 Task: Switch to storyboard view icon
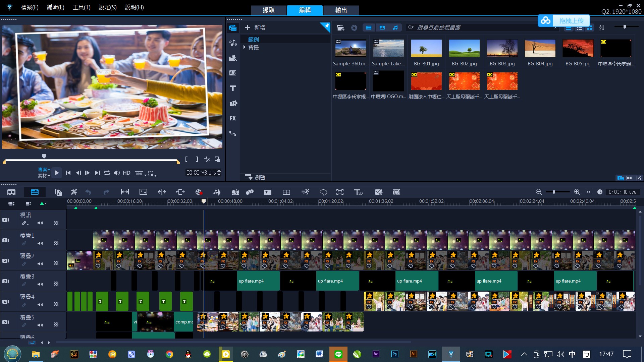click(11, 192)
